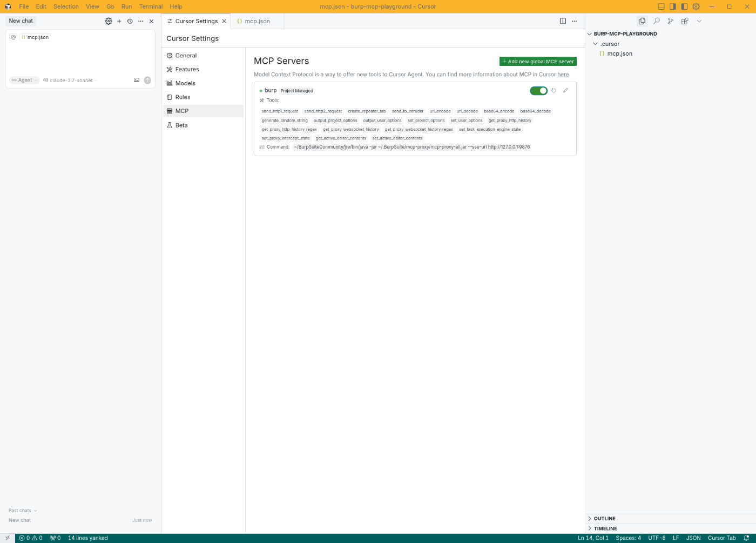Image resolution: width=756 pixels, height=543 pixels.
Task: Open the Edit menu
Action: click(41, 6)
